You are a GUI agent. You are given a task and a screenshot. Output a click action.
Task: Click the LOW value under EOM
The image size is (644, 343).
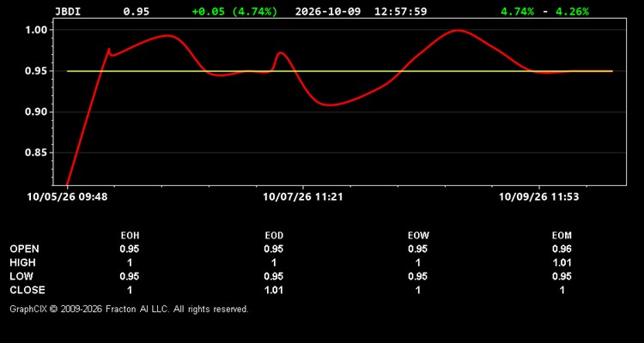[x=562, y=276]
